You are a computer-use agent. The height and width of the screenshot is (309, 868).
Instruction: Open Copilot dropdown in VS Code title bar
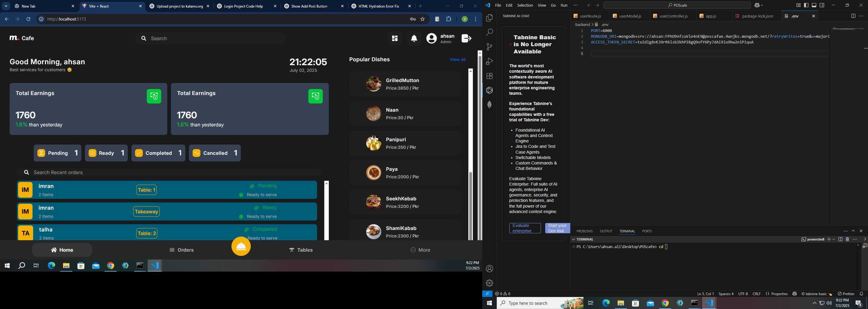762,5
